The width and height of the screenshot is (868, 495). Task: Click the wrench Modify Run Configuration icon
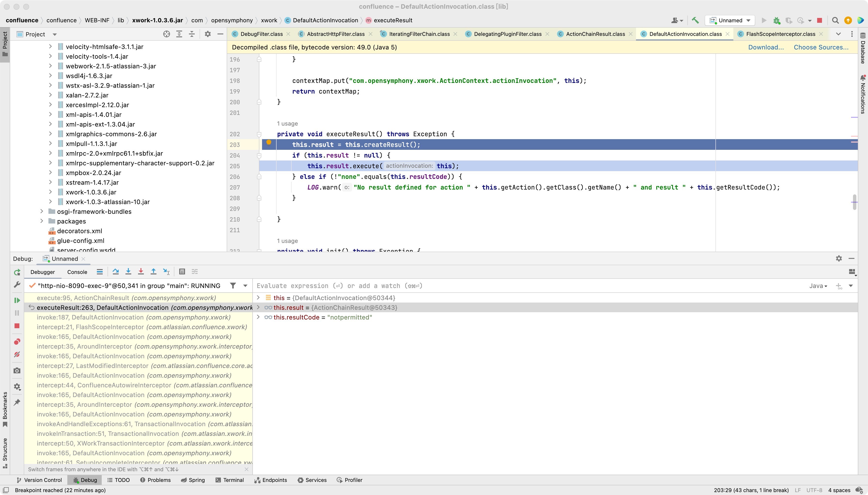point(17,285)
